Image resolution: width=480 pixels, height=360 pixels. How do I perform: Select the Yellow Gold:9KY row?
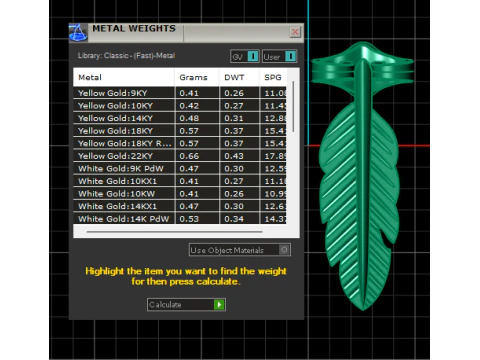(180, 93)
